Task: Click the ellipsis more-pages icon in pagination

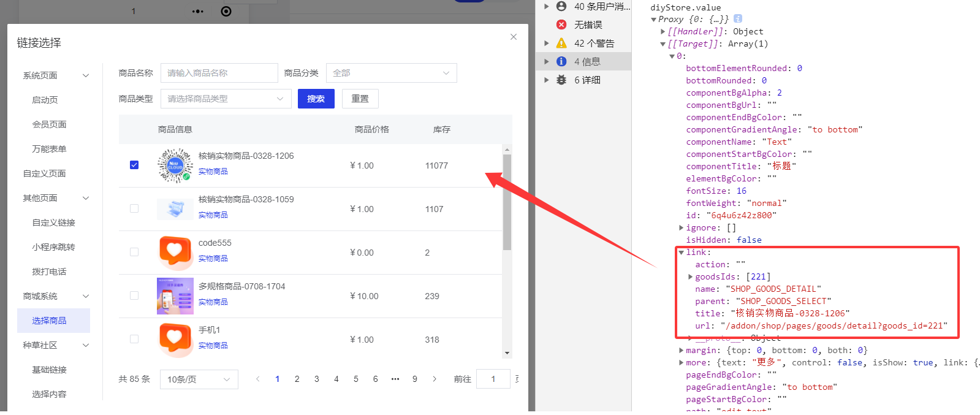Action: [x=395, y=379]
